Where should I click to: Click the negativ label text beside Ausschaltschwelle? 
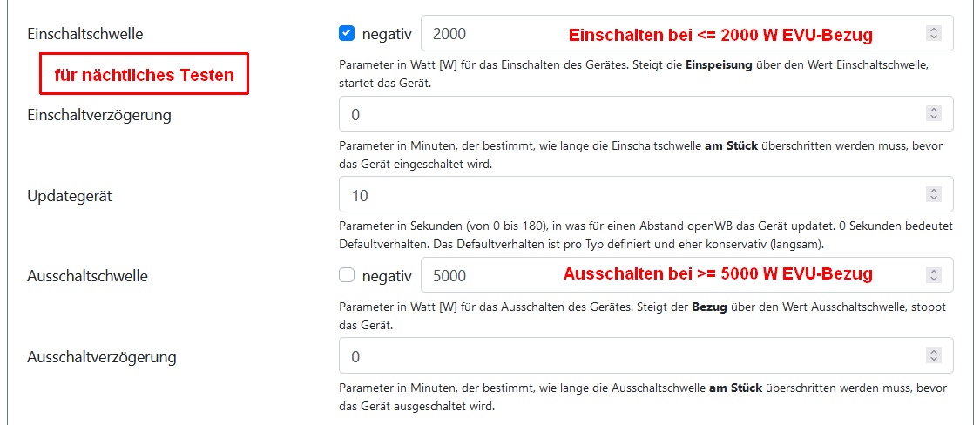[387, 276]
